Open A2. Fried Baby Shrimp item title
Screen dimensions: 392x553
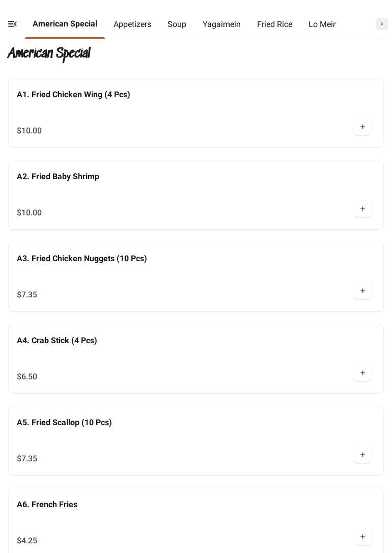click(x=58, y=177)
